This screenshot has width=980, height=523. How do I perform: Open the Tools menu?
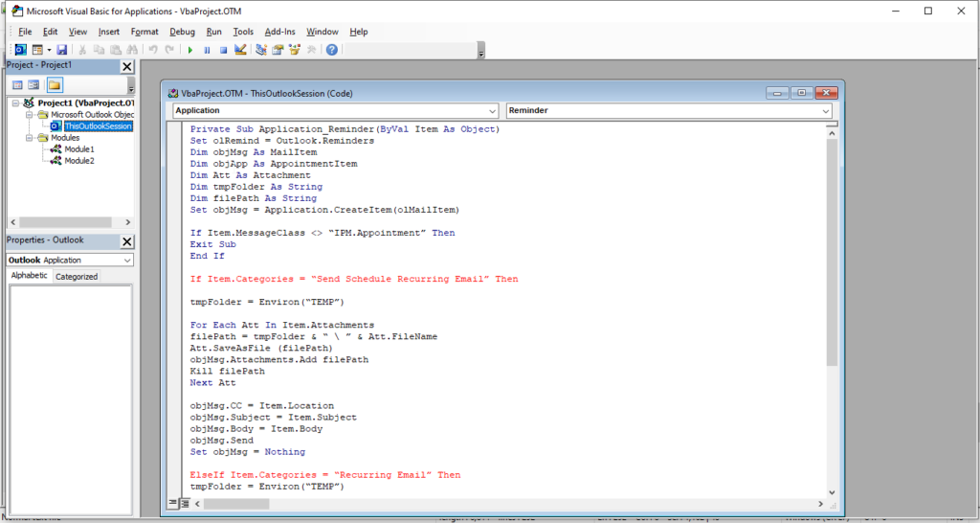tap(243, 32)
